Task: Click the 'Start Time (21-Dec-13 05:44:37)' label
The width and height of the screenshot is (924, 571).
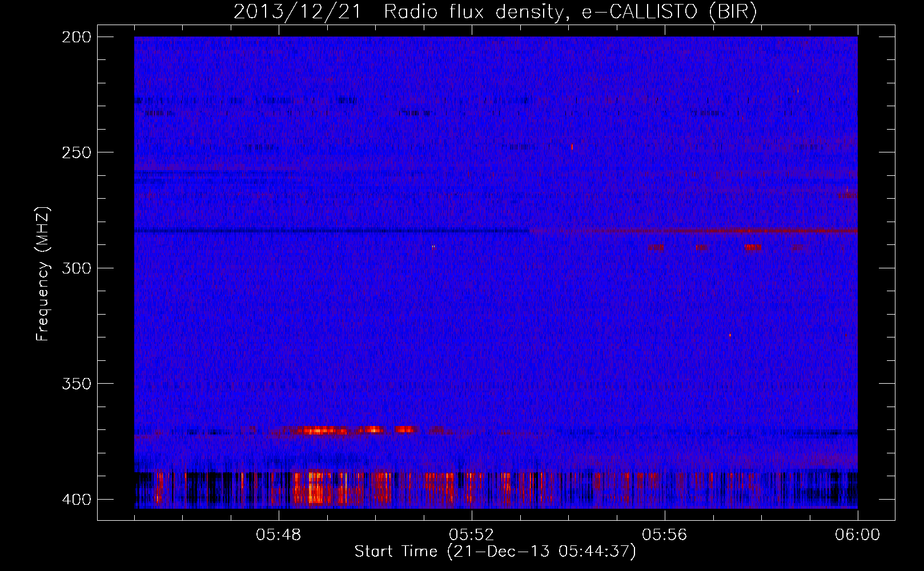Action: coord(495,552)
